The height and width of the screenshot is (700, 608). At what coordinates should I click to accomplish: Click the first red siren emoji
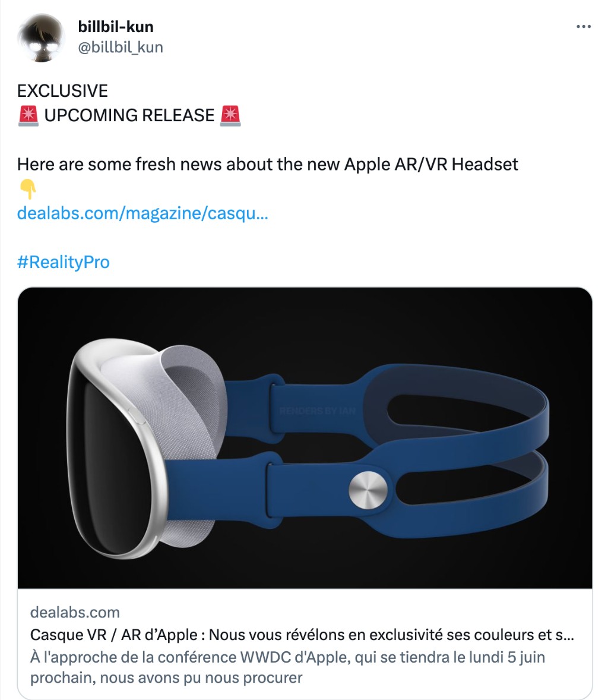[28, 116]
